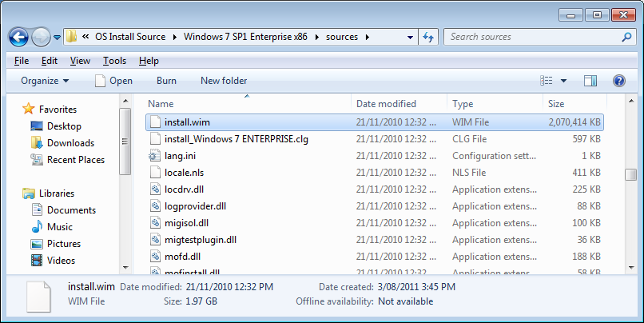Screen dimensions: 644x323
Task: Open Desktop in Favorites
Action: (64, 126)
